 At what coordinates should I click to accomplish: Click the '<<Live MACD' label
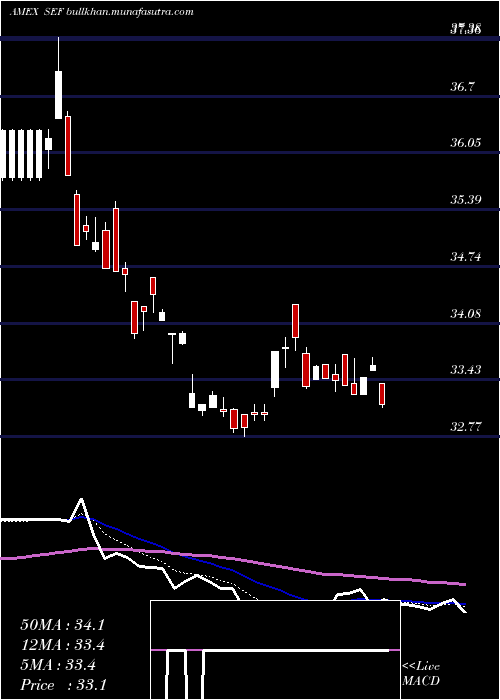pos(421,674)
